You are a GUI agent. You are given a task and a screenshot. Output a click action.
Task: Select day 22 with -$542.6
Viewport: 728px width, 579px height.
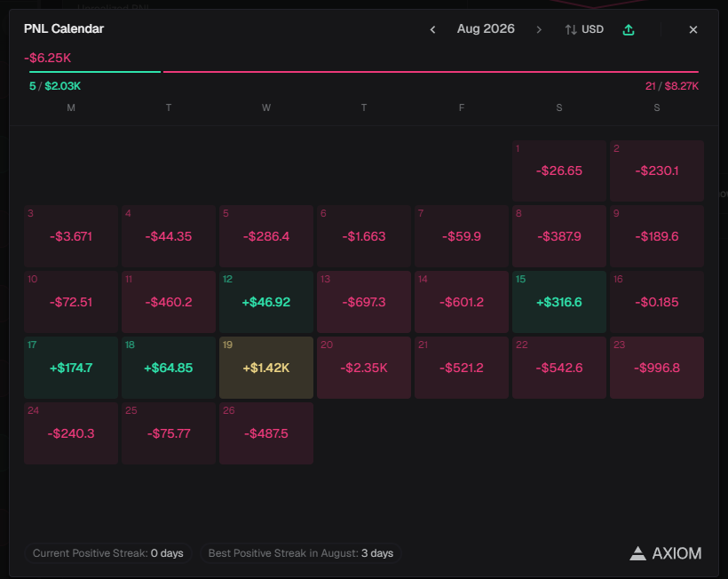(559, 368)
